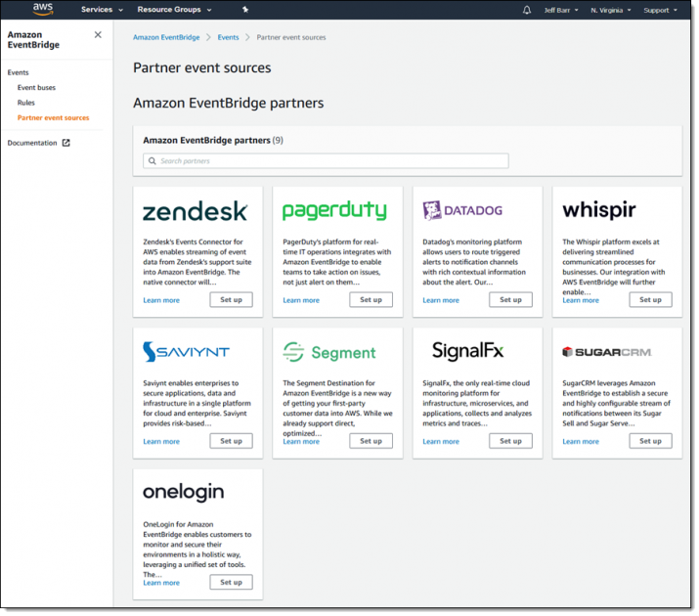Click the pin shortcut icon in navbar

[x=245, y=10]
